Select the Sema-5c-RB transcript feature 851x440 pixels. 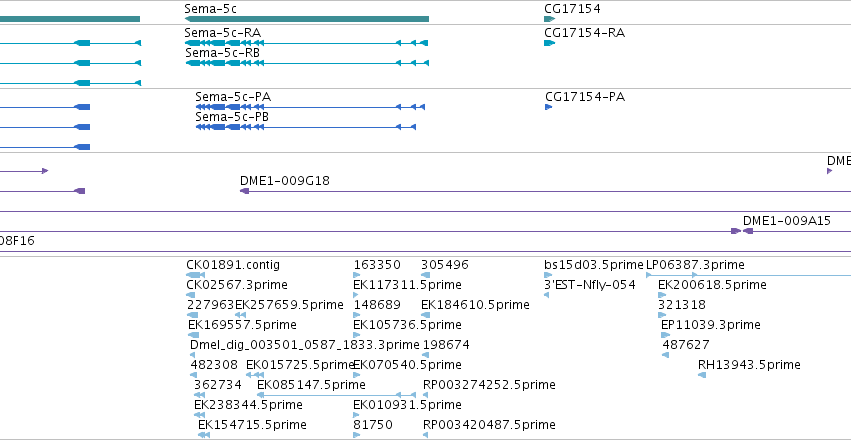tap(307, 63)
